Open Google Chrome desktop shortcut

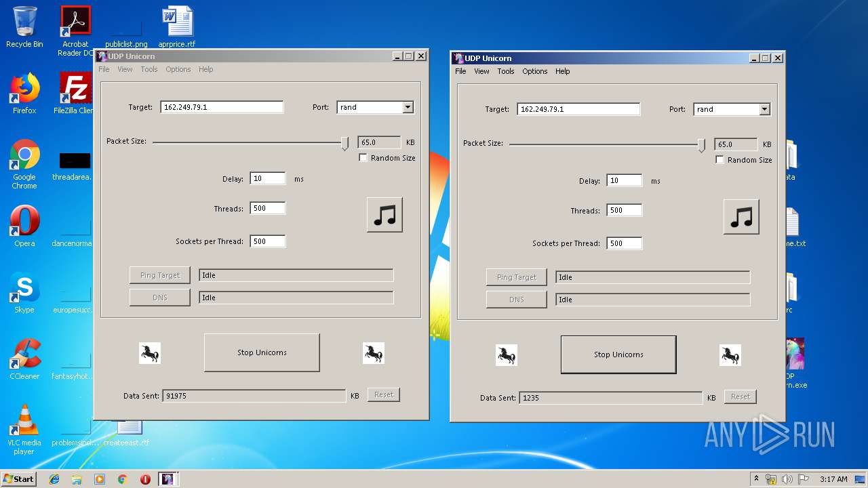(x=24, y=164)
